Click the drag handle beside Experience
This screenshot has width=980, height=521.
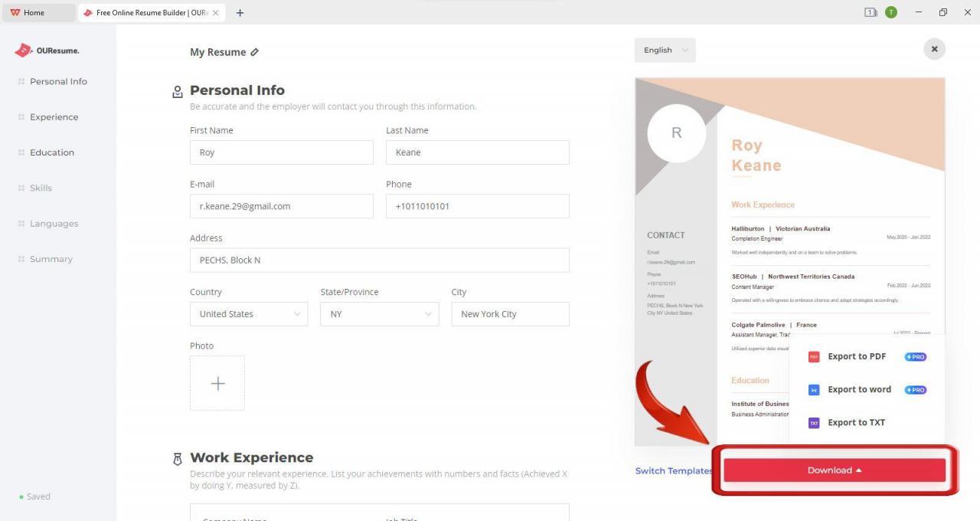coord(21,117)
